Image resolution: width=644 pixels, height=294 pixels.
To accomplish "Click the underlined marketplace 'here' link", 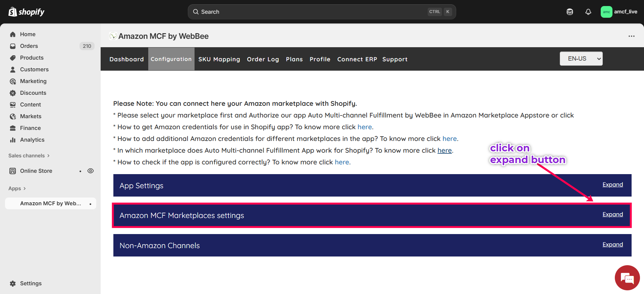I will [444, 150].
